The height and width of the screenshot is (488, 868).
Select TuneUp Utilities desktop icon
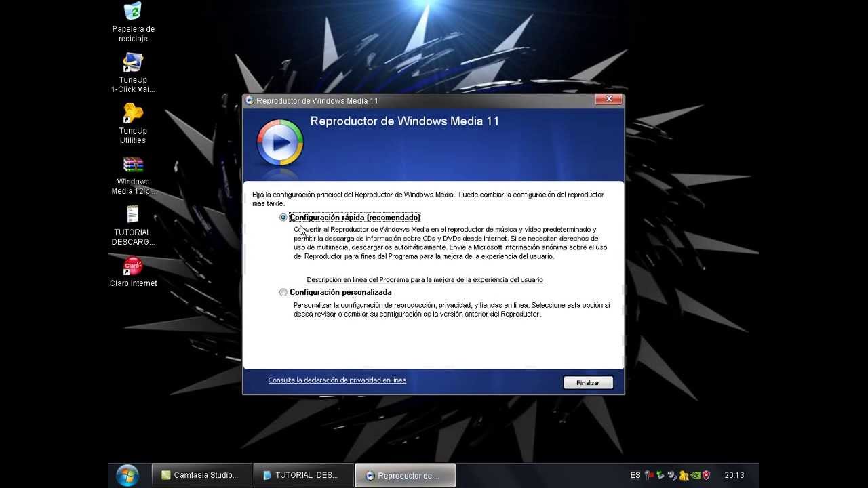pos(133,124)
